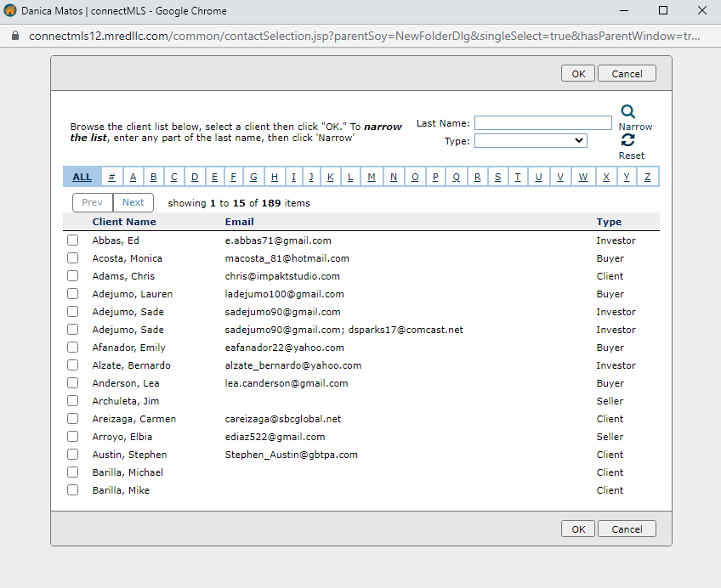Click the Type column header

pos(609,222)
